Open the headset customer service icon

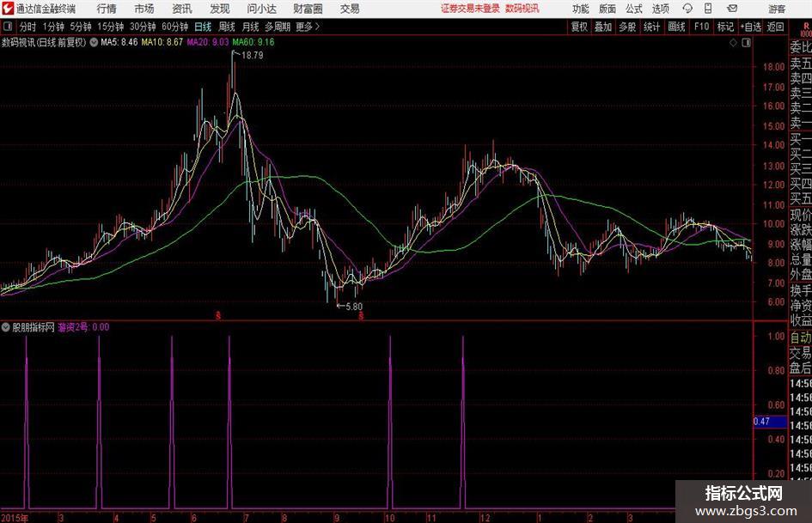click(687, 9)
